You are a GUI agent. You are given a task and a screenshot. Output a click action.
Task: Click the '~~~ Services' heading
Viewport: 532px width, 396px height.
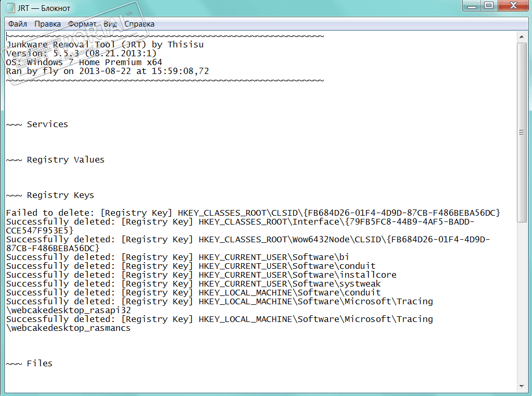(x=37, y=125)
